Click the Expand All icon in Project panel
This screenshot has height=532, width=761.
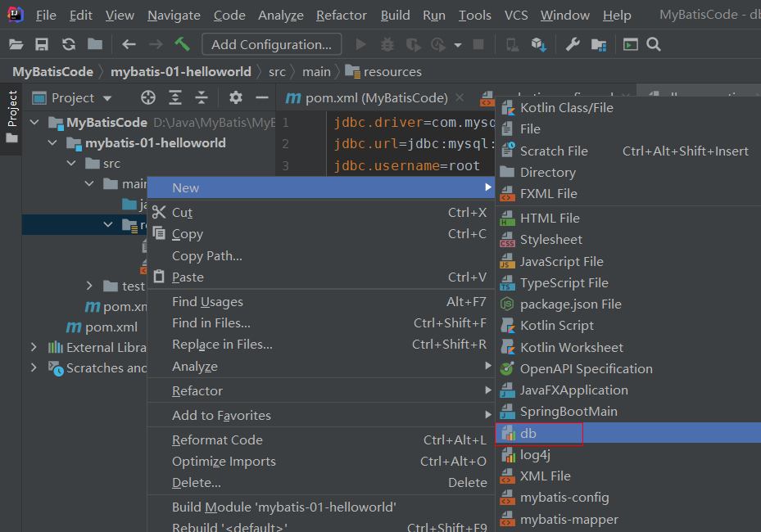174,97
